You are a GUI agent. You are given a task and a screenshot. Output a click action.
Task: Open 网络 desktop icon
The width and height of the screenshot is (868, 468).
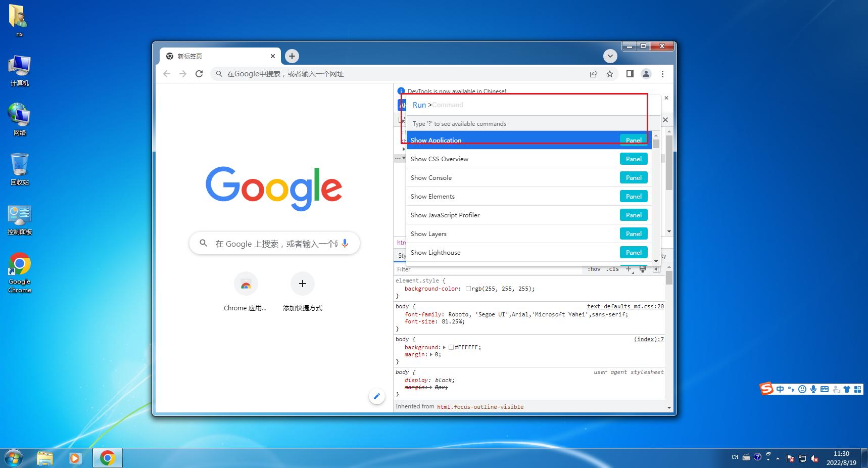tap(19, 120)
